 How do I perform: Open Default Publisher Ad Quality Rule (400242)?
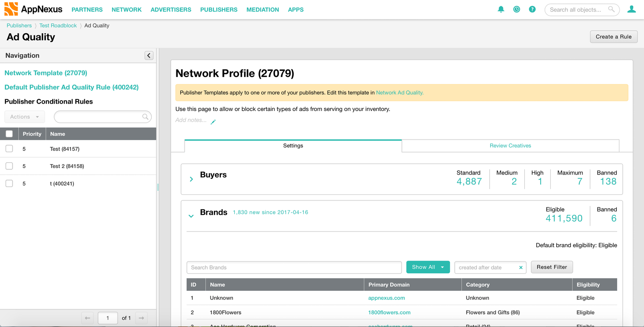point(71,87)
